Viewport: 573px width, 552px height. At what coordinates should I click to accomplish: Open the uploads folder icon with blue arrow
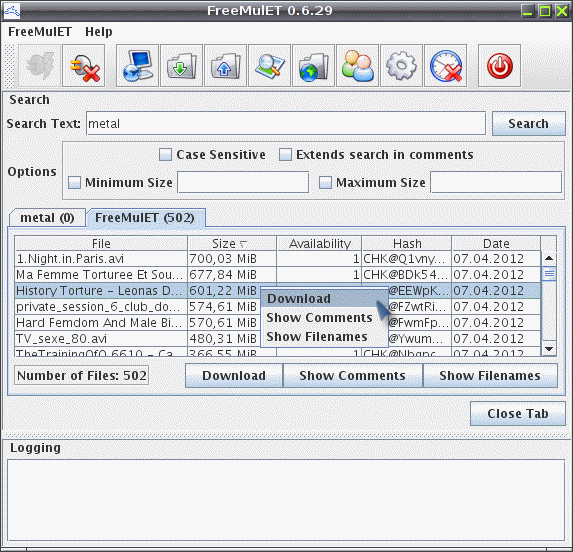[x=225, y=66]
